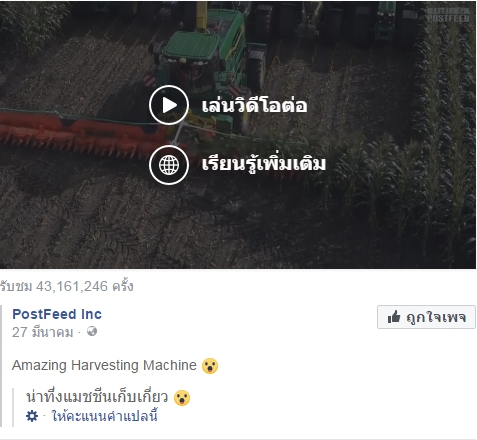Select the 'เล่นวิดีโอต่อ' continue video label
Image resolution: width=477 pixels, height=440 pixels.
pos(254,104)
